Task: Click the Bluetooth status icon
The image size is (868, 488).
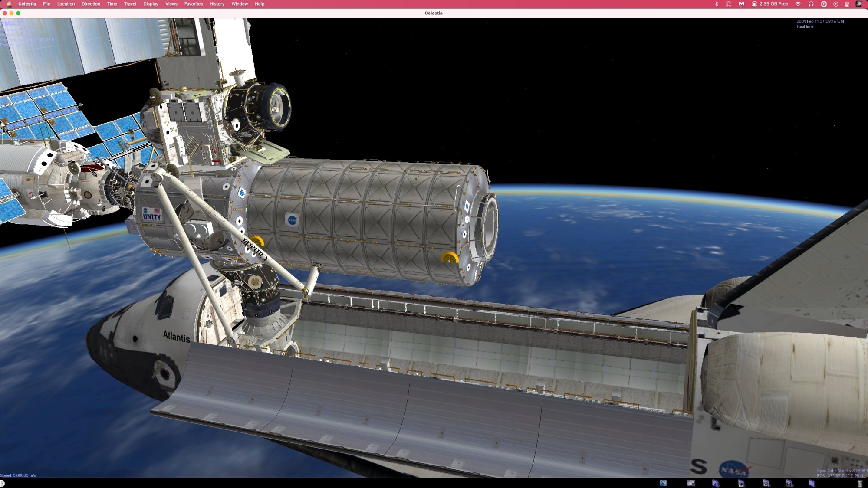Action: pos(717,4)
